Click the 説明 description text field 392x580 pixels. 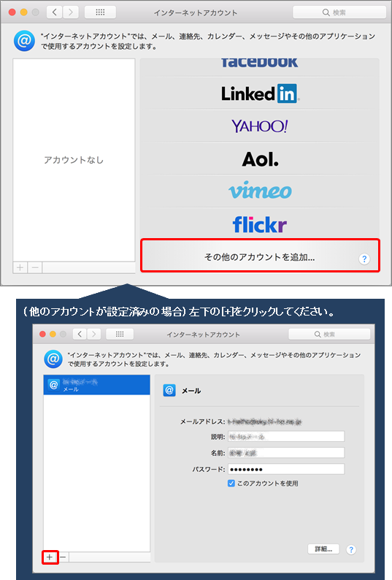(x=286, y=437)
